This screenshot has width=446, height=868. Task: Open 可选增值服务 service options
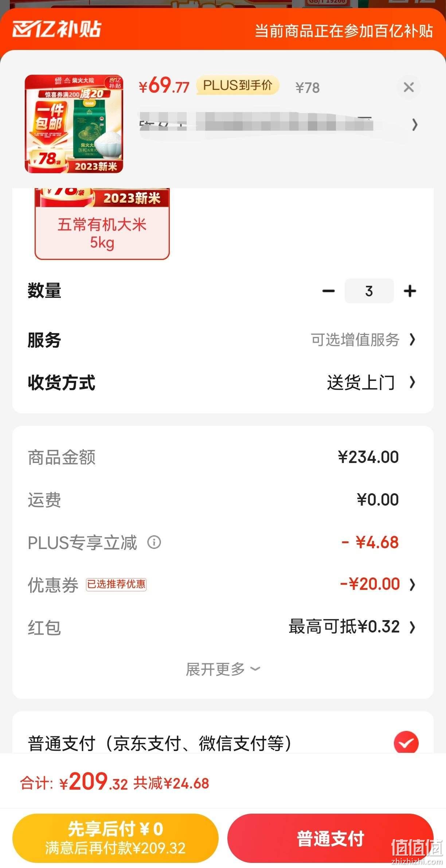363,340
